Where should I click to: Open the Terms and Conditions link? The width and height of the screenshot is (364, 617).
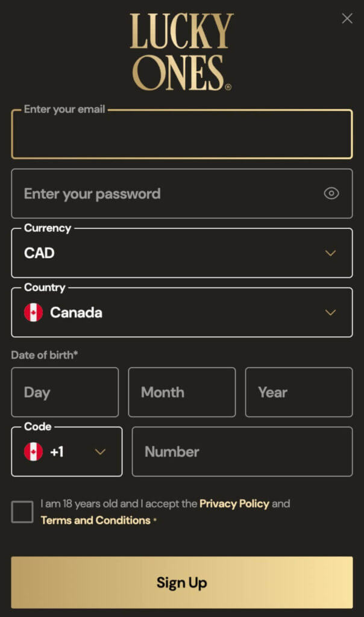coord(95,520)
